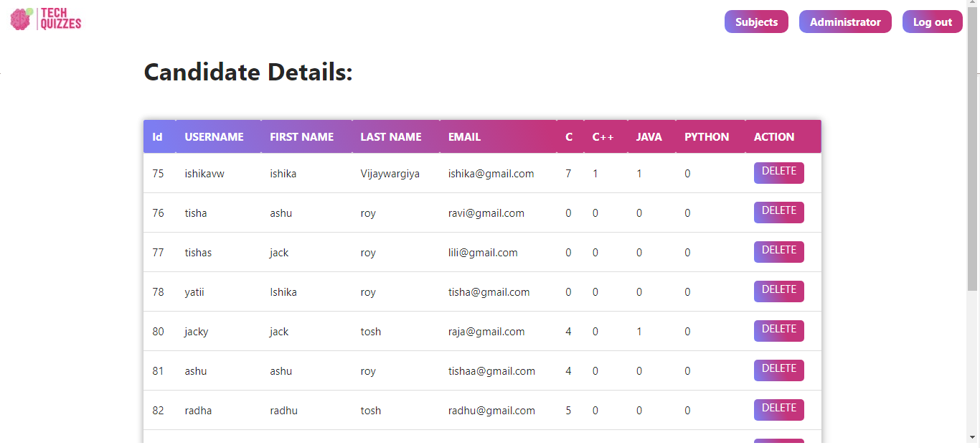Click the ACTION column header
Viewport: 980px width, 448px height.
pyautogui.click(x=774, y=136)
